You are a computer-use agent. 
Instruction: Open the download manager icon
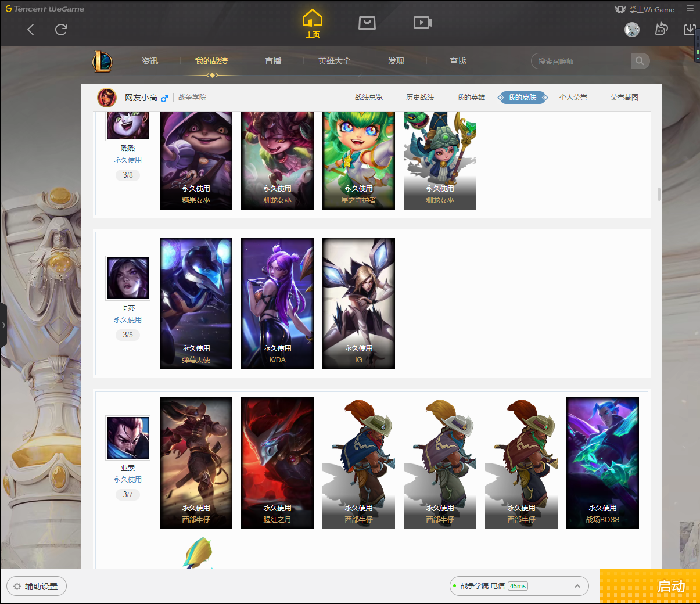tap(690, 29)
